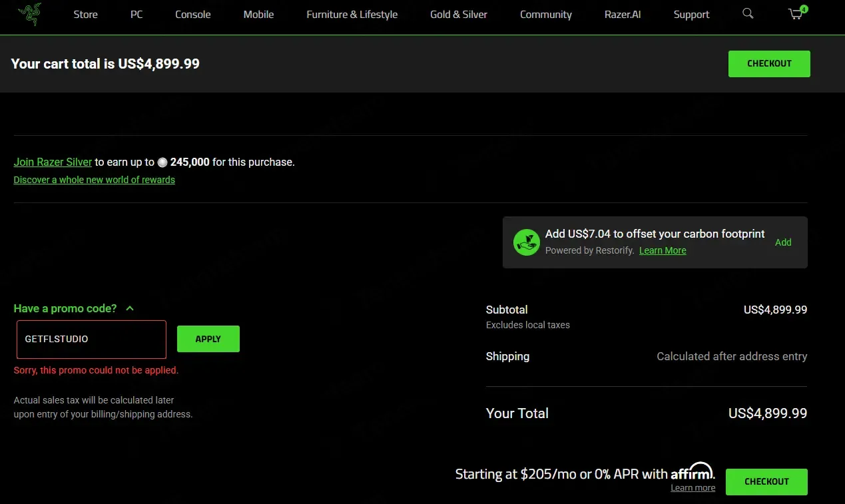
Task: Open the Razer.AI menu
Action: 623,14
